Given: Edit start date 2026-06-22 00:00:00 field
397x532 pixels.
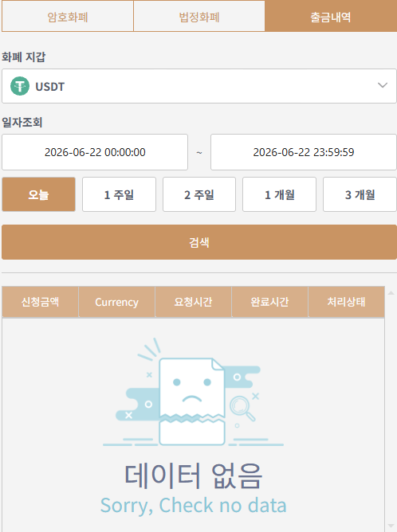Looking at the screenshot, I should click(95, 152).
